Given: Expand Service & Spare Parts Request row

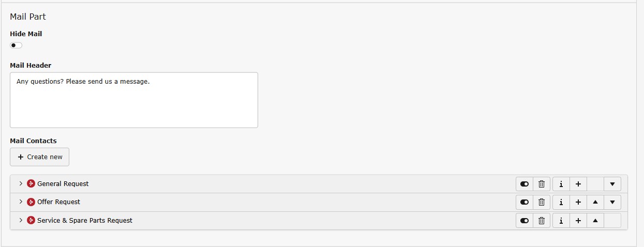Looking at the screenshot, I should pyautogui.click(x=21, y=220).
